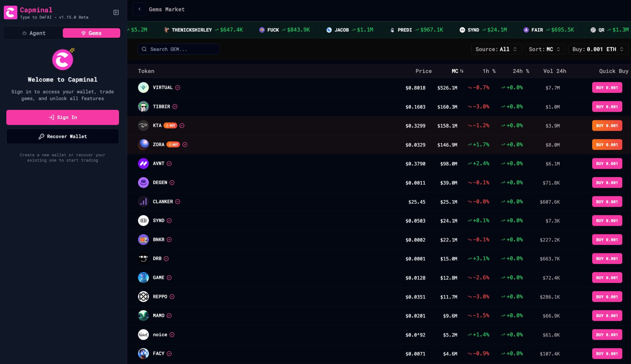Click the noice token logo
Screen dimensions: 631x364
click(x=143, y=335)
